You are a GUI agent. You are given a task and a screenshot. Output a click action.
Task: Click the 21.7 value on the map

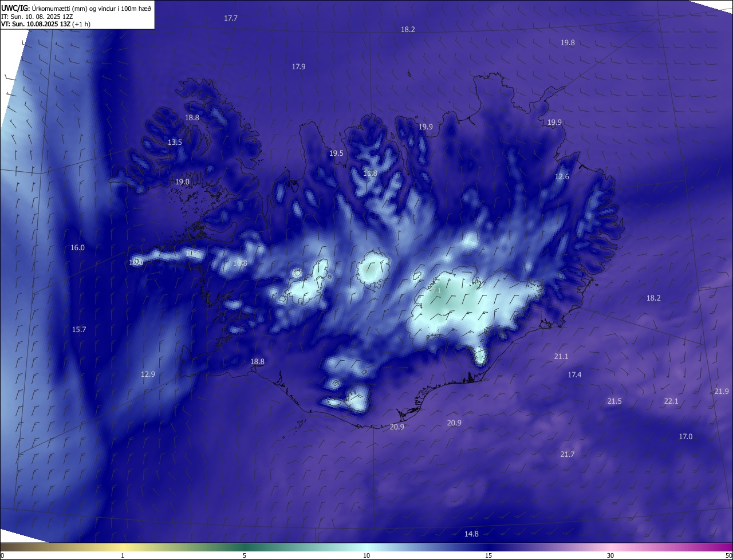[x=567, y=455]
